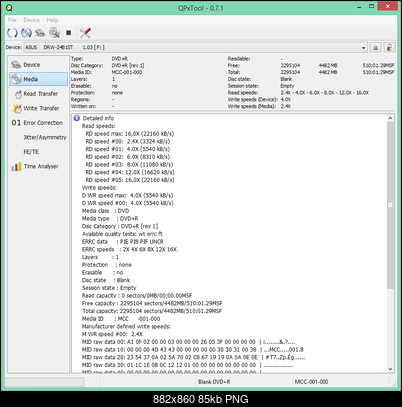Click the Detailed info blue icon
Screen dimensions: 402x407
click(77, 118)
